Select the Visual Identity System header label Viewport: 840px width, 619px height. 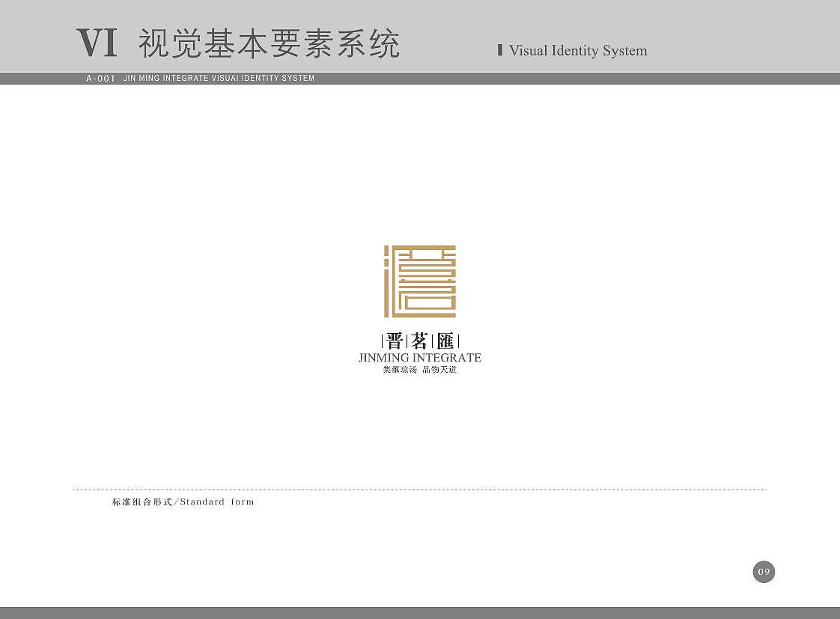[578, 51]
